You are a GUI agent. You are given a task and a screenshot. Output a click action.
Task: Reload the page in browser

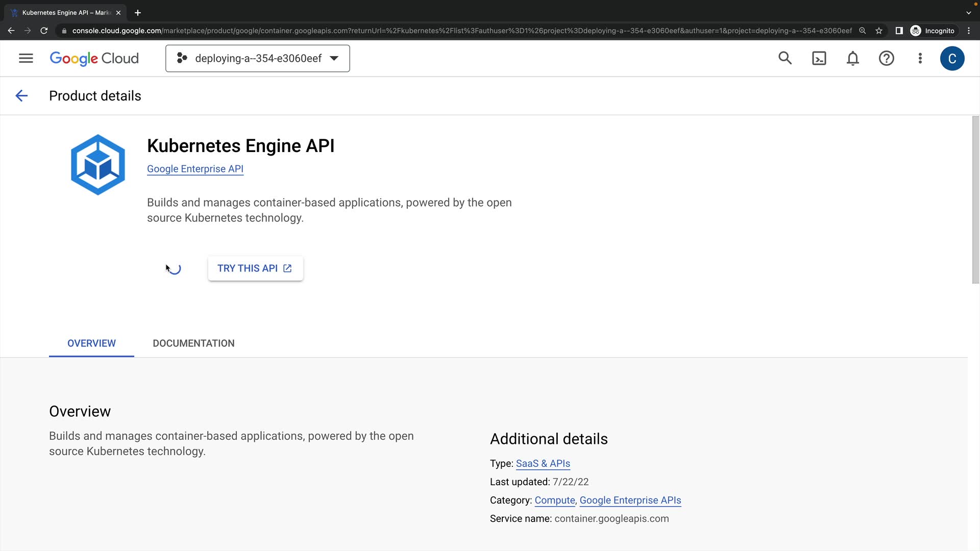click(44, 31)
